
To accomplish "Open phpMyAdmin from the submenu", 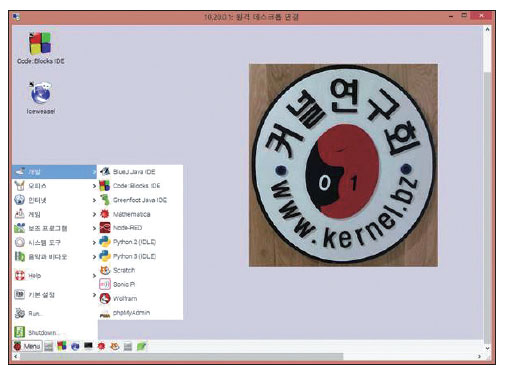I will click(140, 313).
